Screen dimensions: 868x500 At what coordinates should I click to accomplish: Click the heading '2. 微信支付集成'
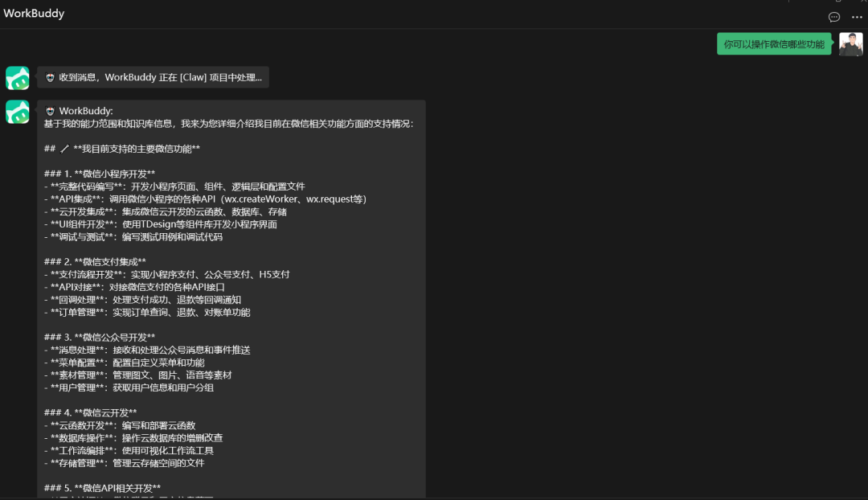click(95, 262)
